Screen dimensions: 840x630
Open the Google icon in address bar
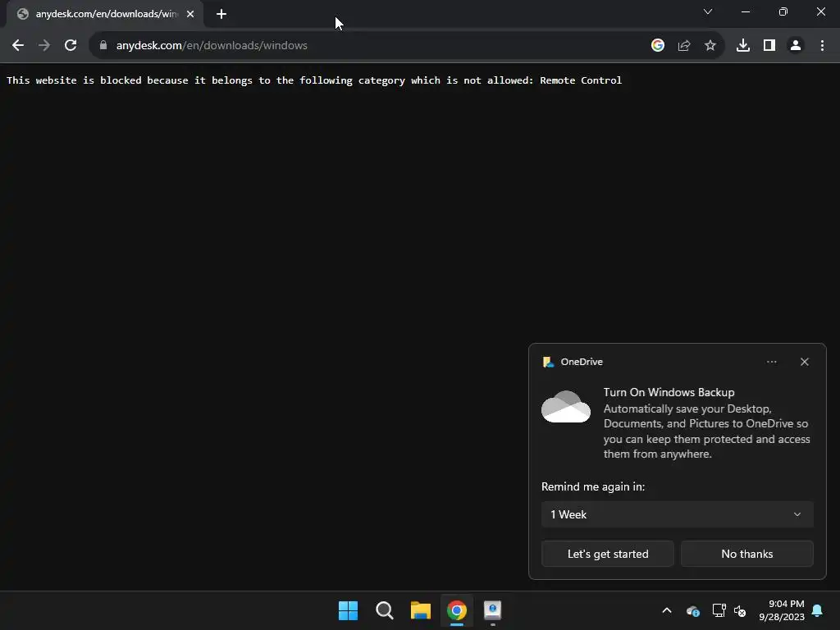click(658, 46)
